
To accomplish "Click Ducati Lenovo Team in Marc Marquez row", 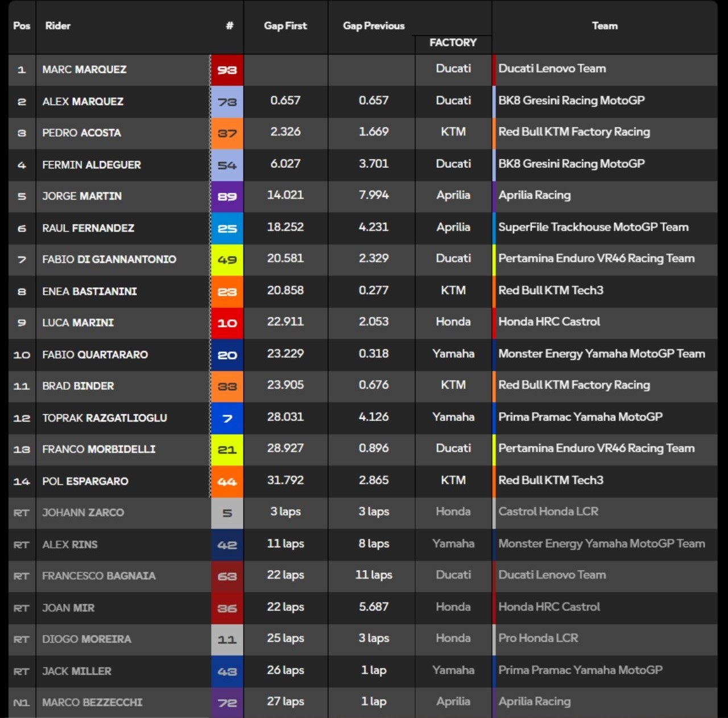I will click(552, 69).
